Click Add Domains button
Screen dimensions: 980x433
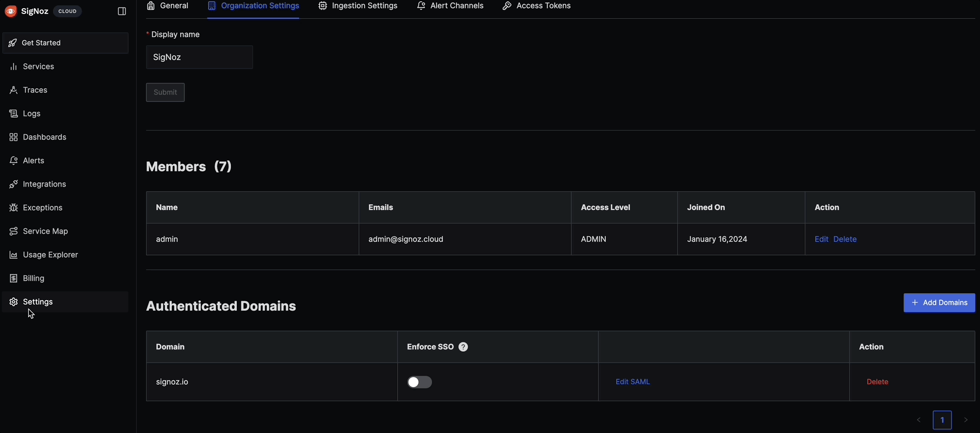point(939,303)
